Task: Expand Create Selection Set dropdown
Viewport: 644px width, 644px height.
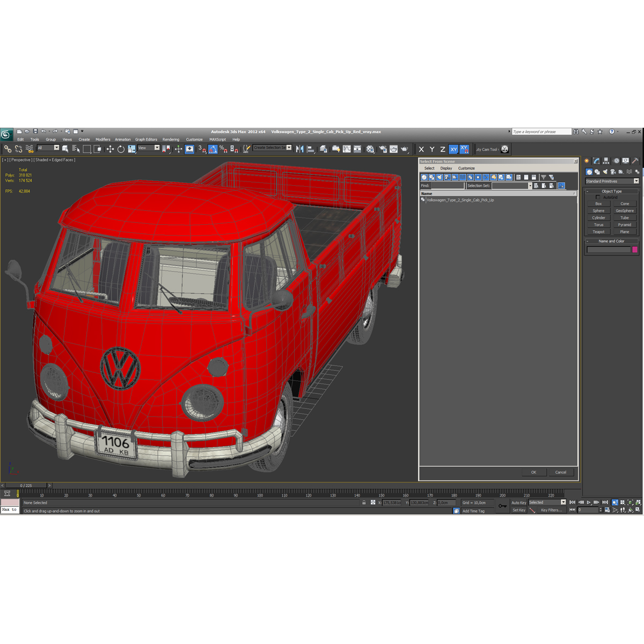Action: (x=289, y=148)
